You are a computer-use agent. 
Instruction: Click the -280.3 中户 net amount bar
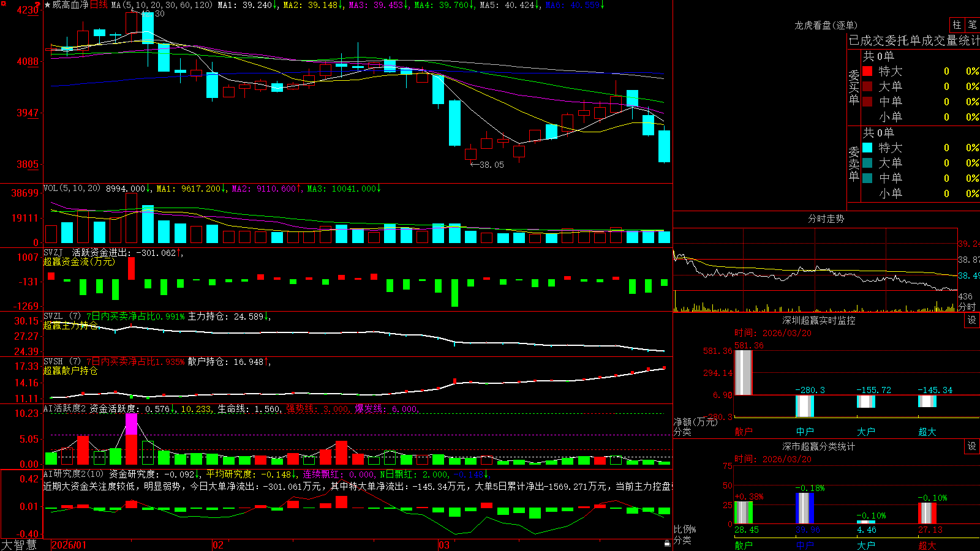click(x=805, y=407)
